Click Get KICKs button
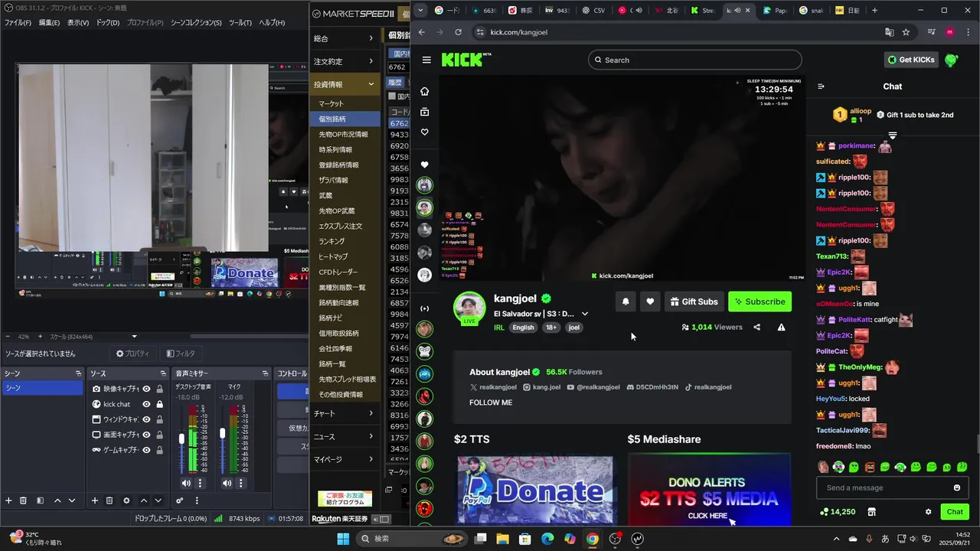The width and height of the screenshot is (980, 551). (x=911, y=60)
